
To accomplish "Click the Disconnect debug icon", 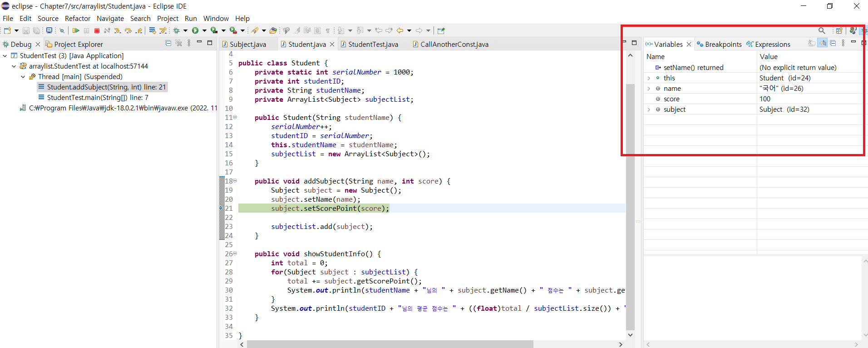I will [107, 30].
